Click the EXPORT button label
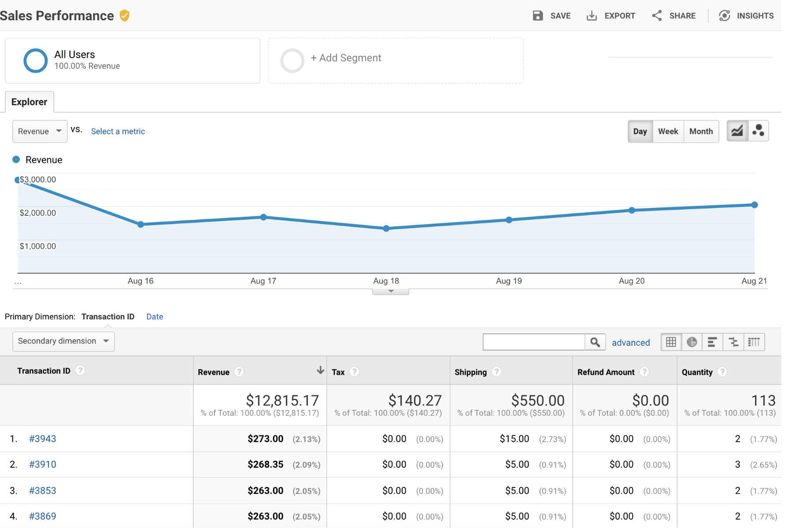The image size is (792, 532). point(620,16)
